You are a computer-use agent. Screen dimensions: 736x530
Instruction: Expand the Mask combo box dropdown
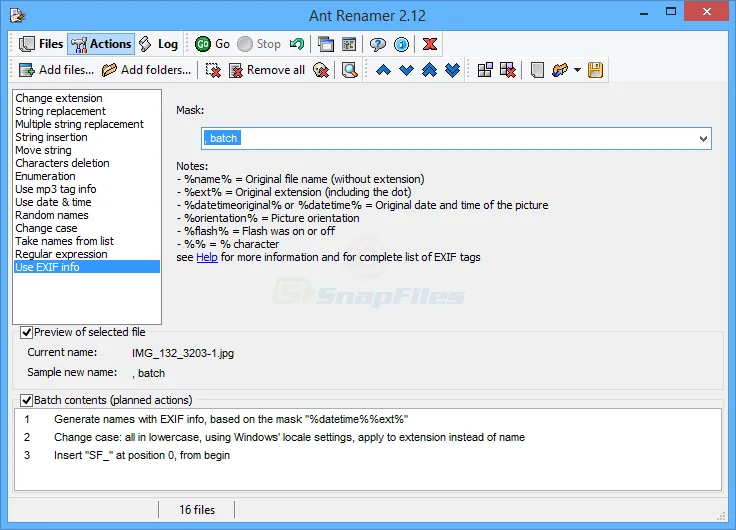coord(703,138)
